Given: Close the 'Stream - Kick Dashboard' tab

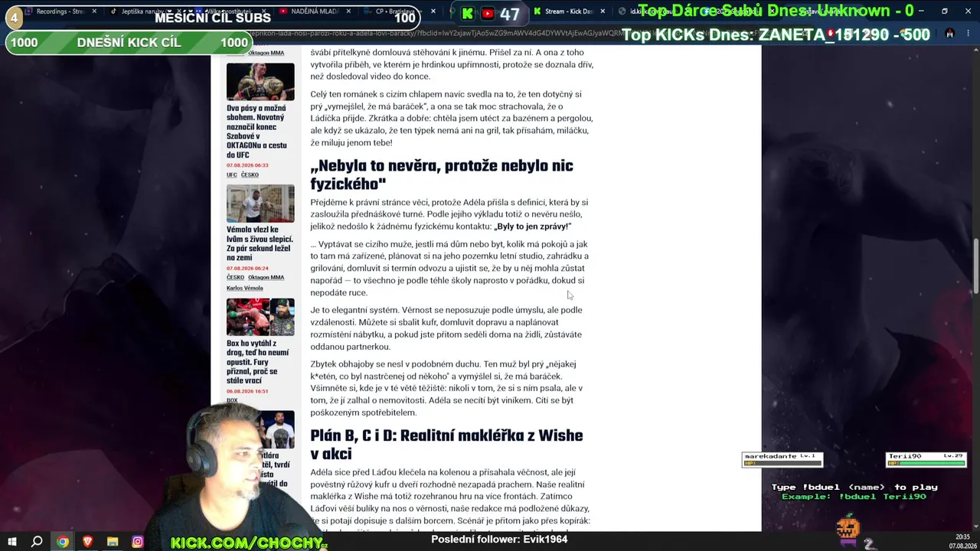Looking at the screenshot, I should click(x=602, y=11).
